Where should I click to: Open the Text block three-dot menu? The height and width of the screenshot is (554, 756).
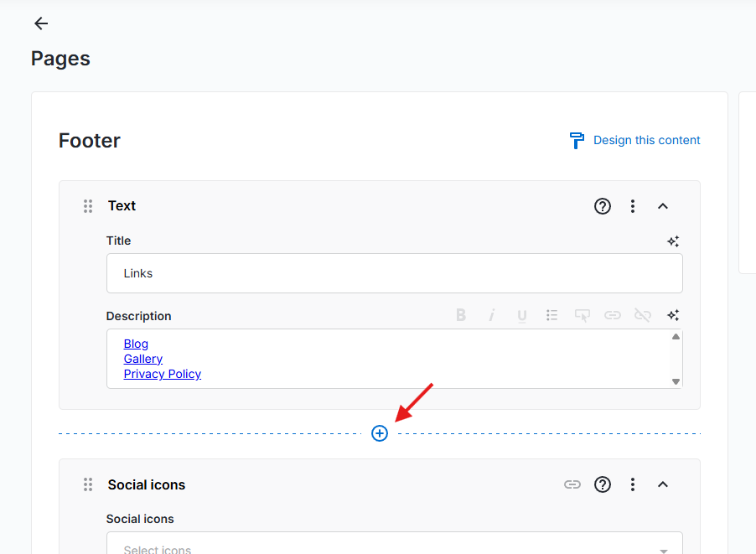point(633,206)
